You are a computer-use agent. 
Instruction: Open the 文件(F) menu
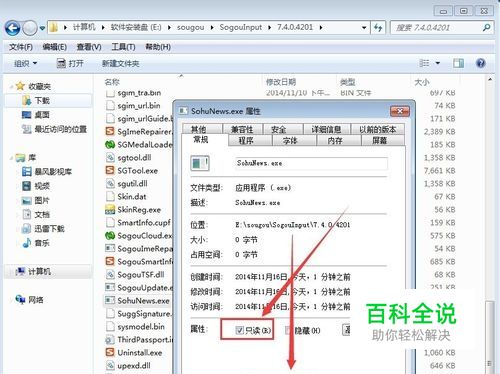click(x=21, y=47)
